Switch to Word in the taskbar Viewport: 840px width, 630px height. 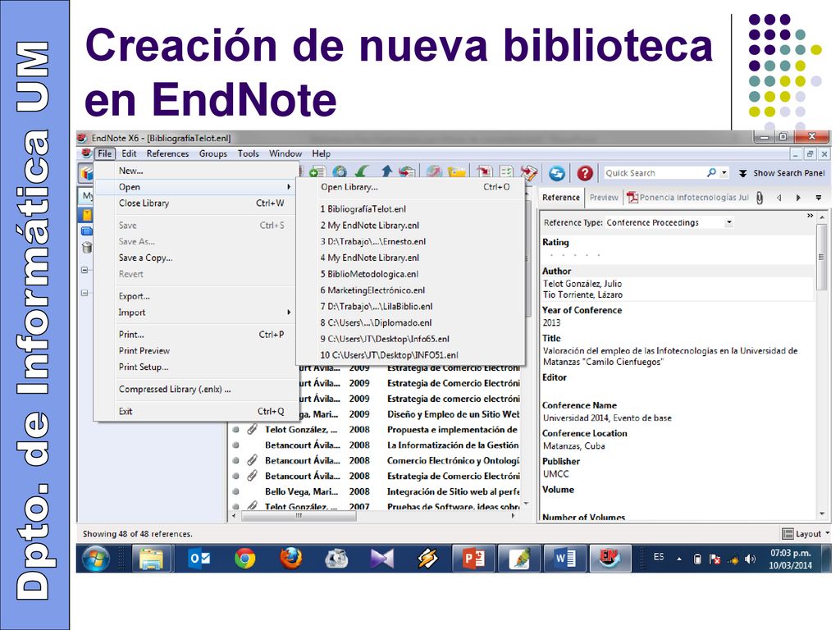[564, 559]
